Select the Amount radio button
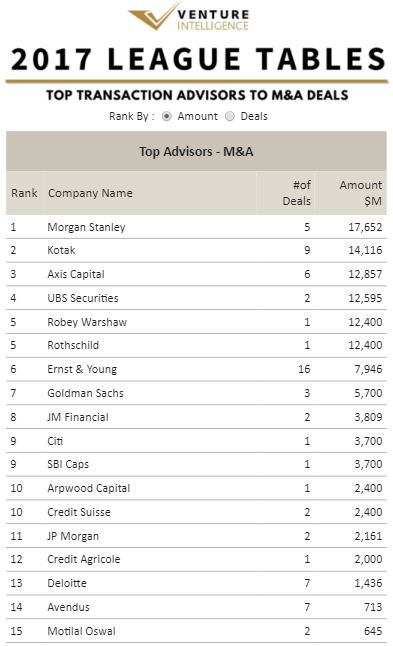393x646 pixels. (x=166, y=117)
